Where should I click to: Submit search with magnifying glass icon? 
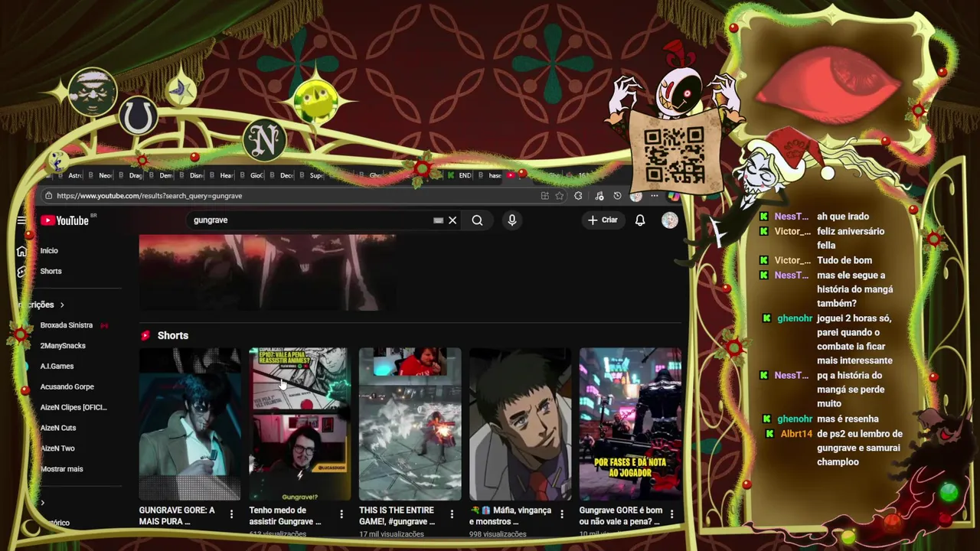click(x=477, y=220)
